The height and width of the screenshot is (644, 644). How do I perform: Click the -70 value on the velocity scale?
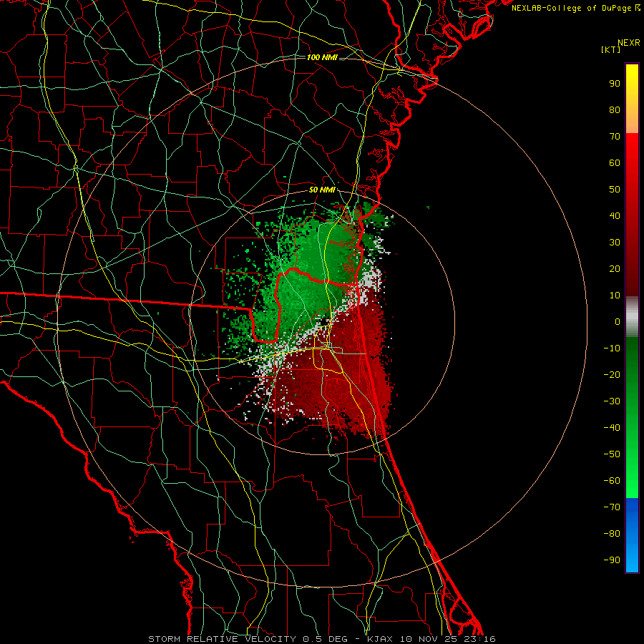tap(612, 507)
